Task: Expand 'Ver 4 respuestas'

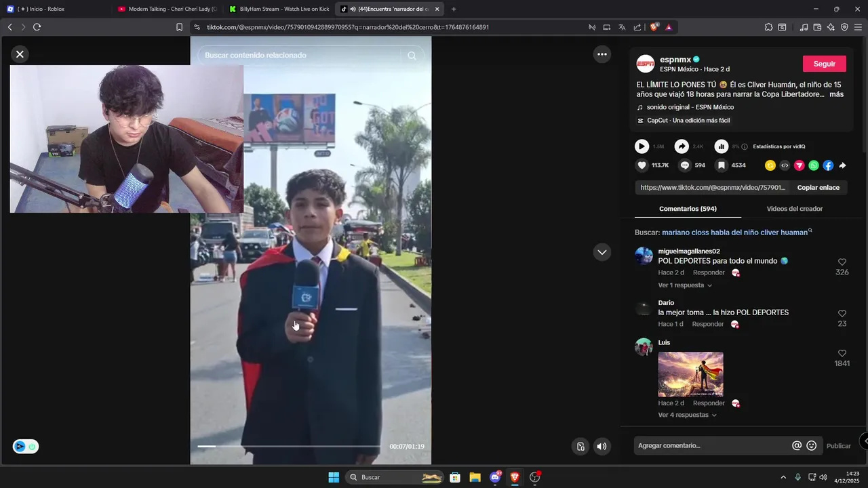Action: click(688, 415)
